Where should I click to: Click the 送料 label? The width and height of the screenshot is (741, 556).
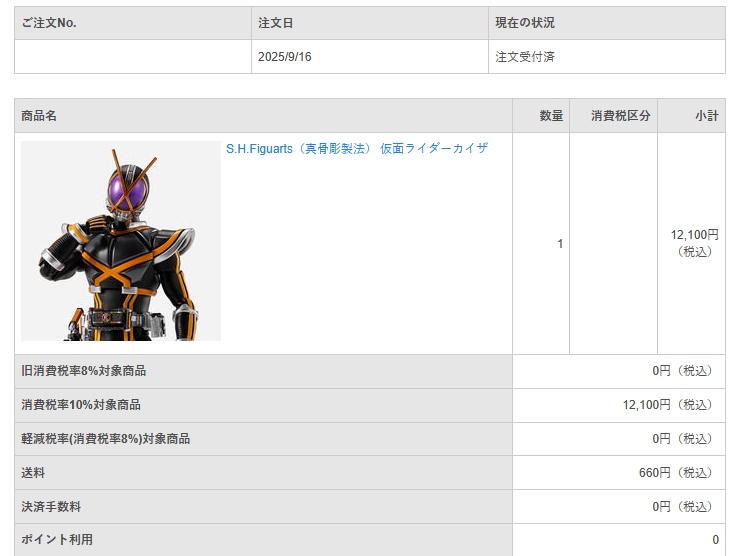pyautogui.click(x=33, y=473)
